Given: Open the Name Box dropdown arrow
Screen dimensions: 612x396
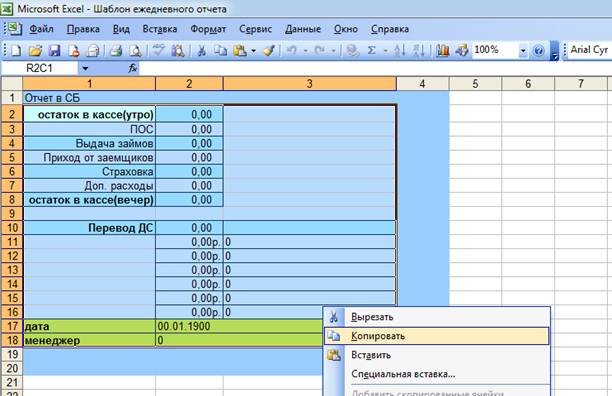Looking at the screenshot, I should 85,69.
